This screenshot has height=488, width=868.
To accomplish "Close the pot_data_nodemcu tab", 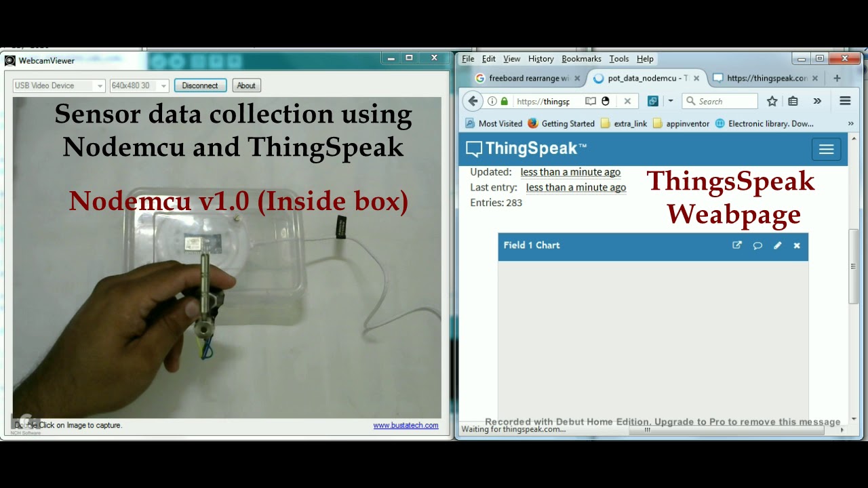I will point(696,78).
